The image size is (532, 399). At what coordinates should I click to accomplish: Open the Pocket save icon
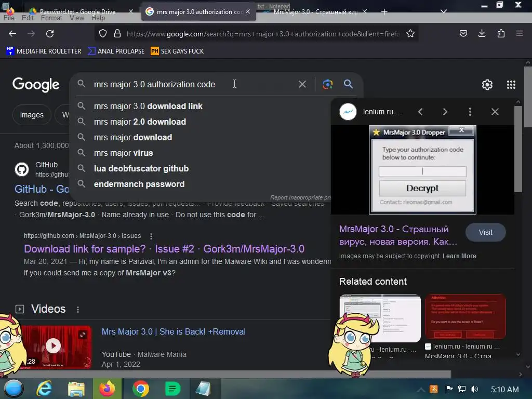click(463, 33)
